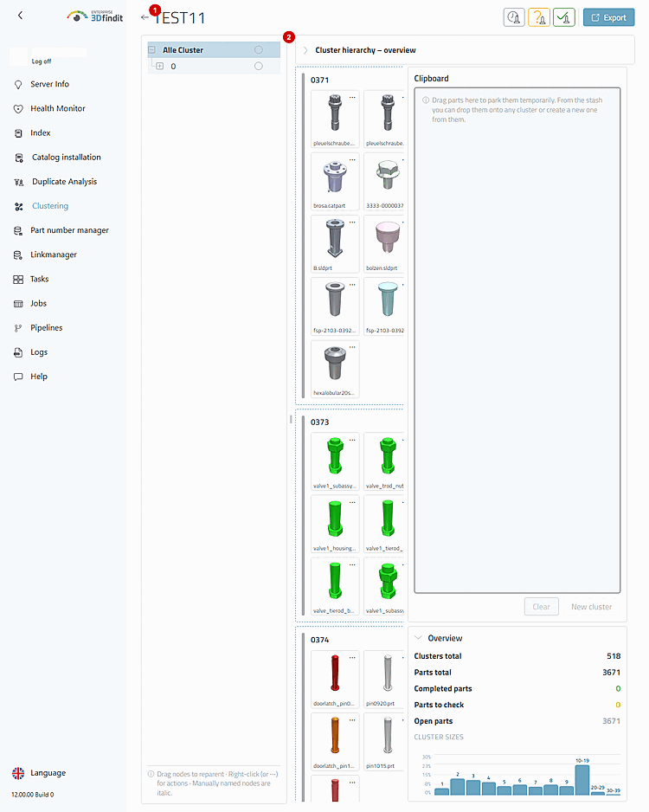Image resolution: width=649 pixels, height=812 pixels.
Task: Select the valve_tierod_b part thumbnail
Action: [335, 586]
